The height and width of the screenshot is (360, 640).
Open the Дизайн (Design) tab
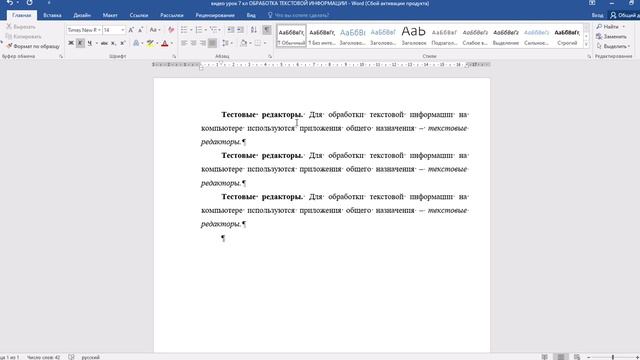pos(82,15)
